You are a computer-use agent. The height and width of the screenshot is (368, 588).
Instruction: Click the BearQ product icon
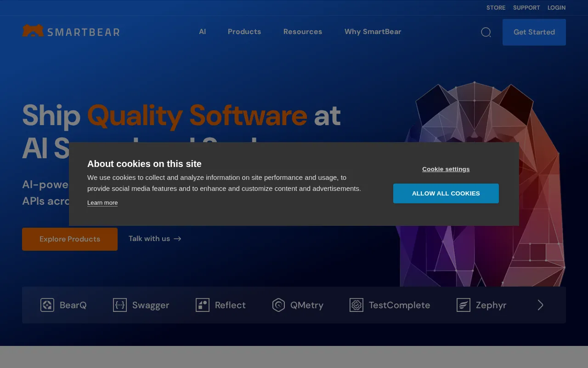(47, 305)
